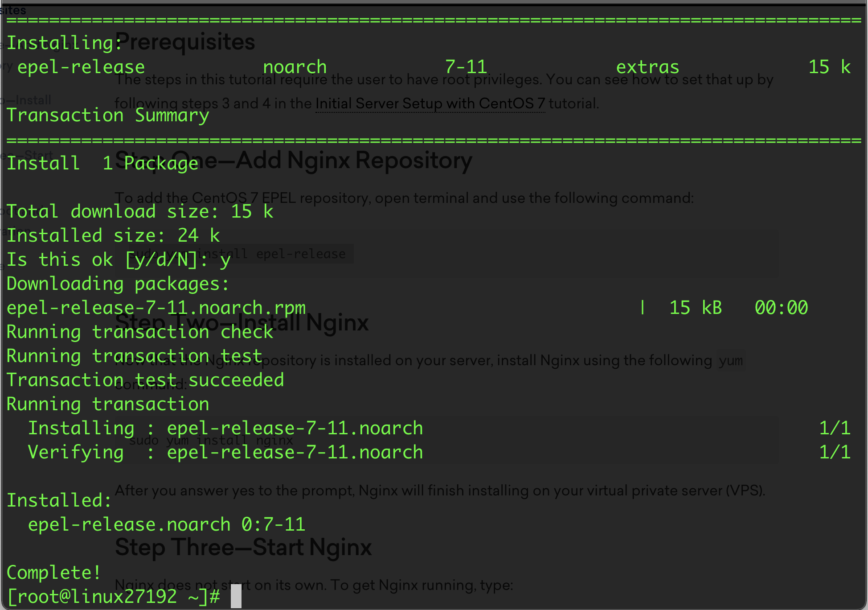Click the 'Verifying : epel-release-7-11.noarch' line
The width and height of the screenshot is (868, 610).
point(225,453)
